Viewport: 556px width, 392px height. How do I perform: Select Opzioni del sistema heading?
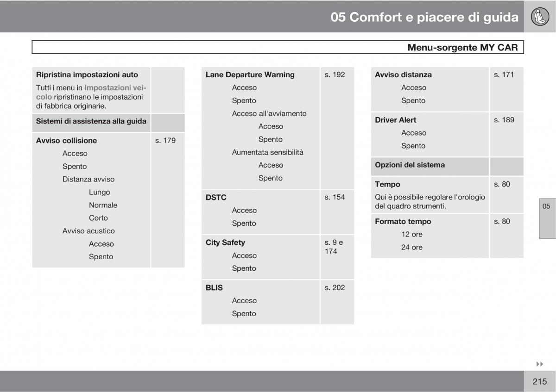coord(410,165)
